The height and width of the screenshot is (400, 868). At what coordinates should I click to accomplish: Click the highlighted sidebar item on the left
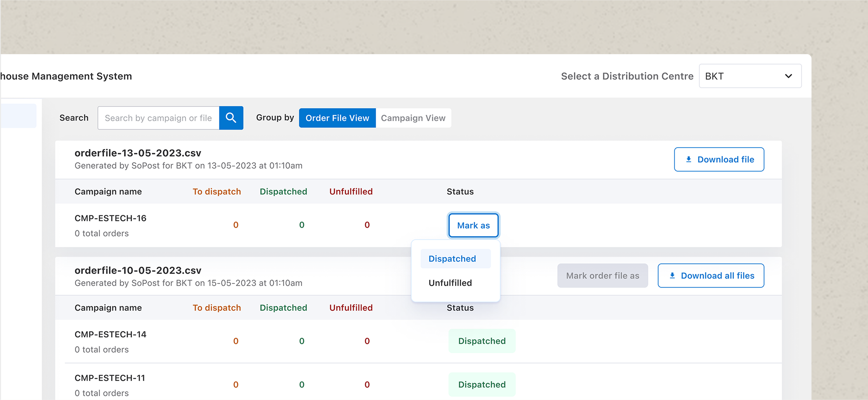18,116
